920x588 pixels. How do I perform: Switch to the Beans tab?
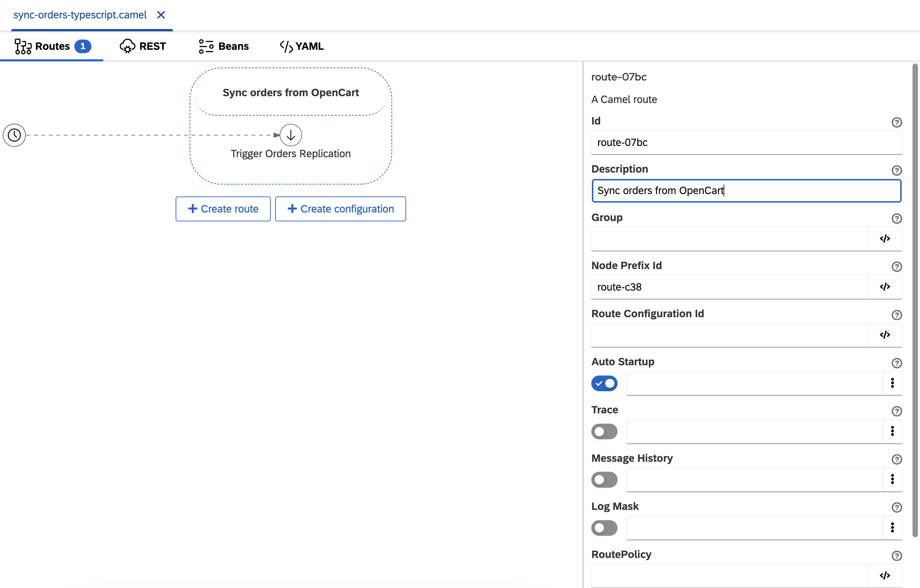point(224,46)
